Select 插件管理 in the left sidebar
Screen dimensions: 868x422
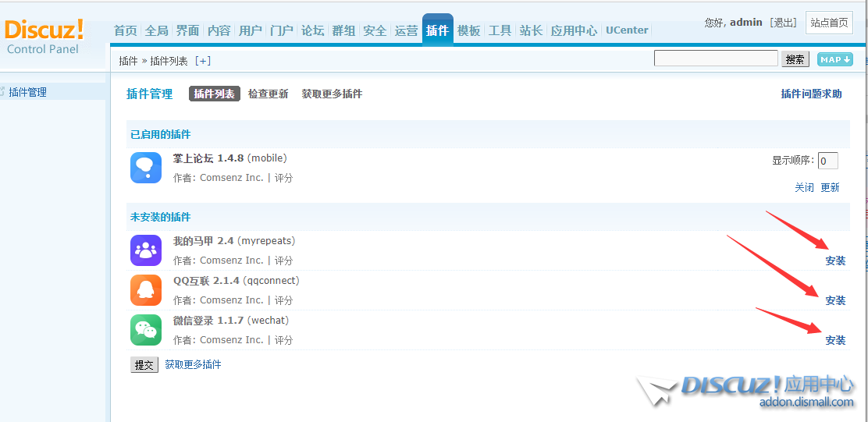[x=28, y=92]
